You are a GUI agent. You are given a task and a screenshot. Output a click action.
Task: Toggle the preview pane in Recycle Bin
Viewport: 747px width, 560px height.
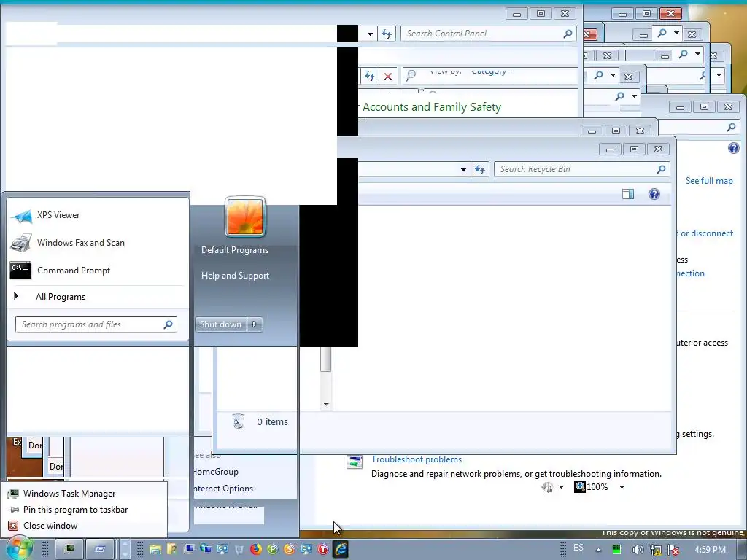[628, 194]
